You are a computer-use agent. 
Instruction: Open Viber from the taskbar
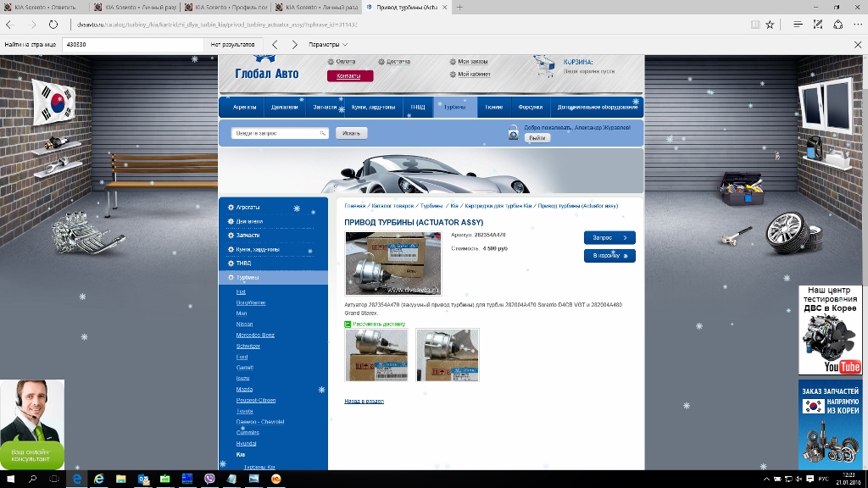tap(210, 479)
